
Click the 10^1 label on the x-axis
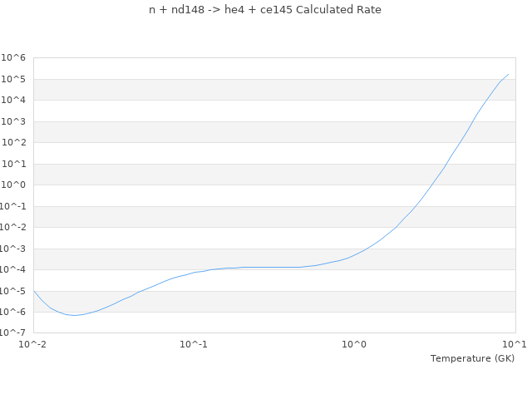coord(515,344)
